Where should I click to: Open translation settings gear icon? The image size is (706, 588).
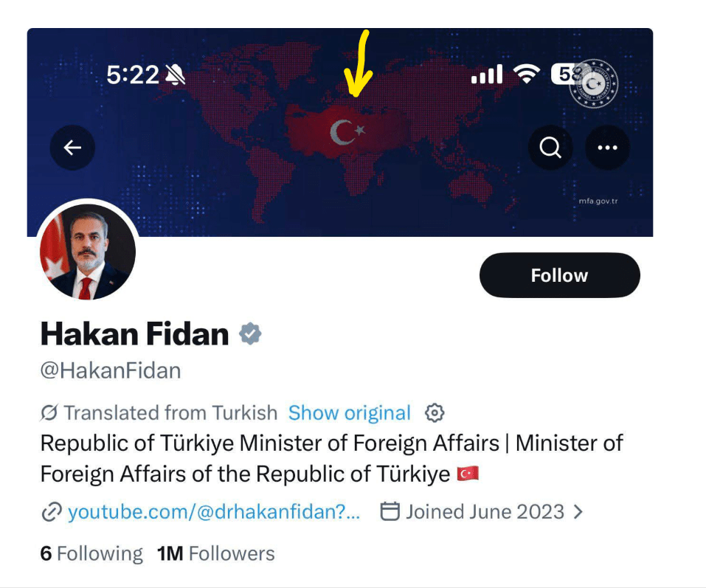coord(435,412)
